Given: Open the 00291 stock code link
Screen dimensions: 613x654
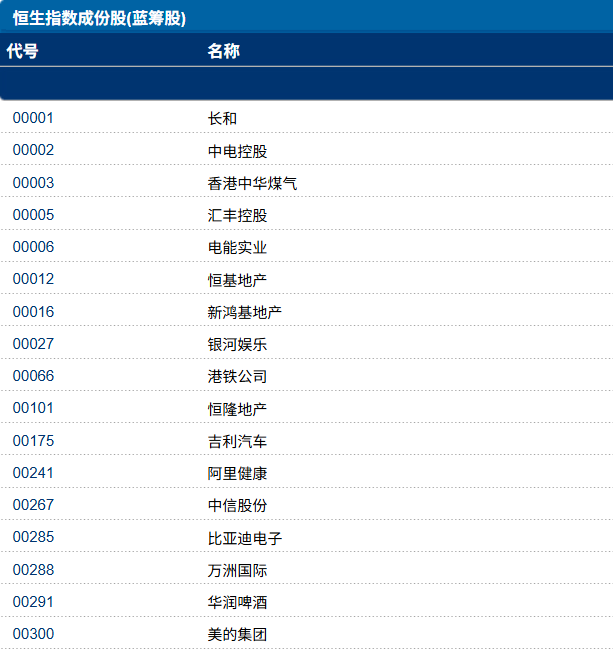Looking at the screenshot, I should (33, 602).
